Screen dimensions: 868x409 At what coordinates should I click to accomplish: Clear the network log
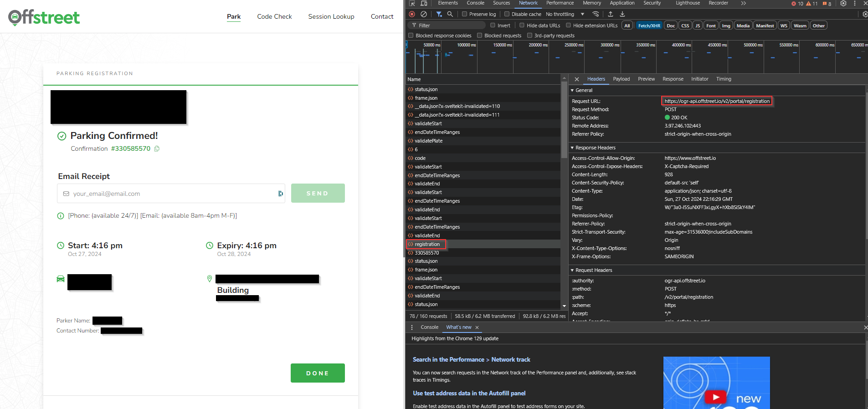point(424,14)
